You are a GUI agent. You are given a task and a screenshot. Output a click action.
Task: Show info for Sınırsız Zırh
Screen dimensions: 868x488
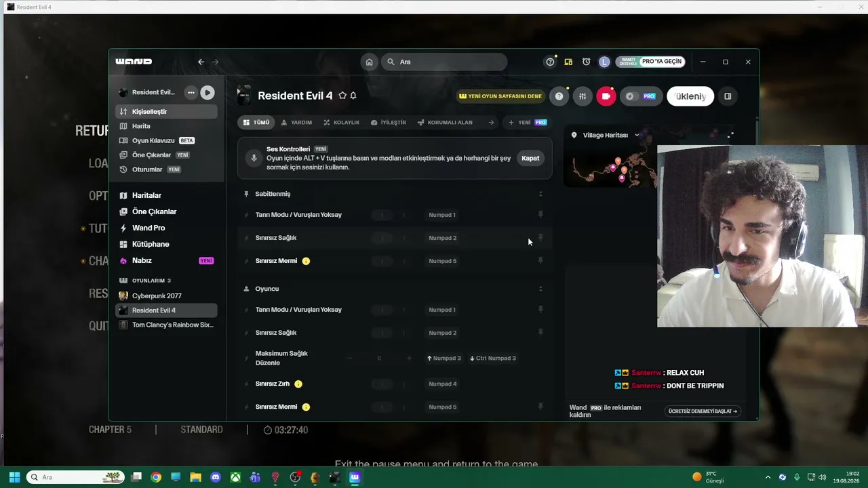pyautogui.click(x=298, y=384)
